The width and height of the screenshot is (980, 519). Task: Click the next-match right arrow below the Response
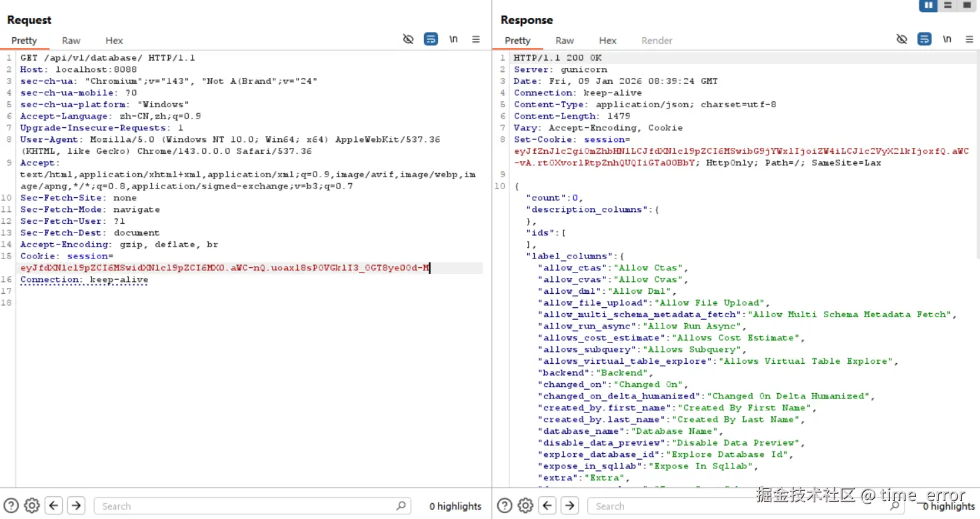[x=569, y=506]
